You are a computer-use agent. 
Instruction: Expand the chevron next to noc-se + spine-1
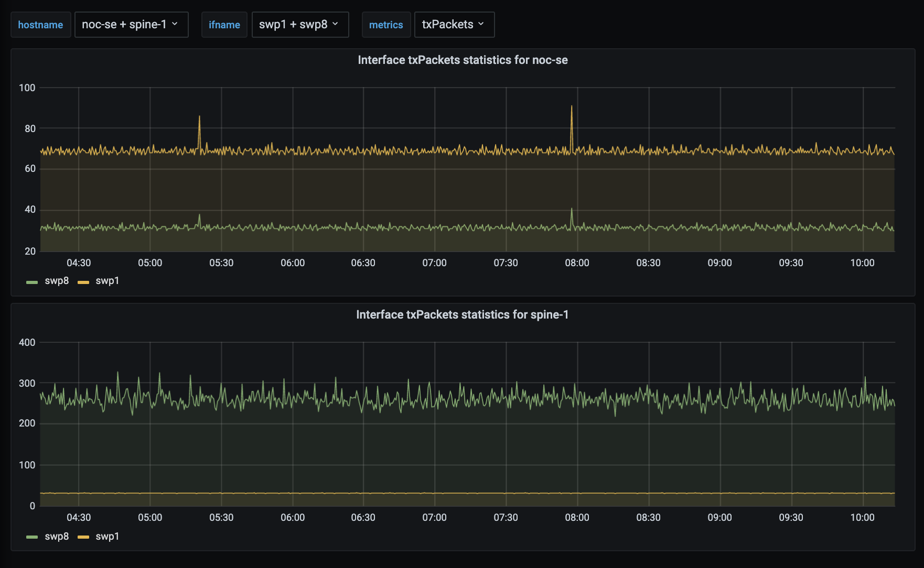(176, 24)
